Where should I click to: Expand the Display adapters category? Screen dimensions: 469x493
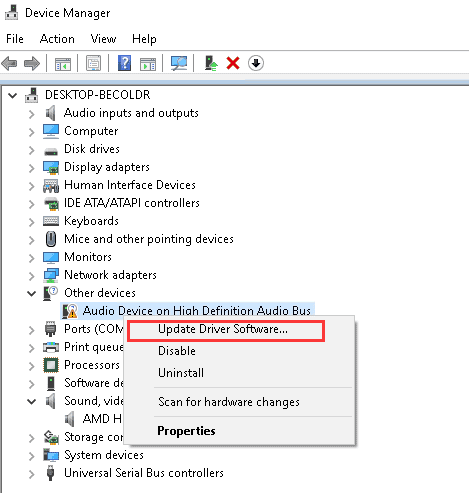(32, 168)
